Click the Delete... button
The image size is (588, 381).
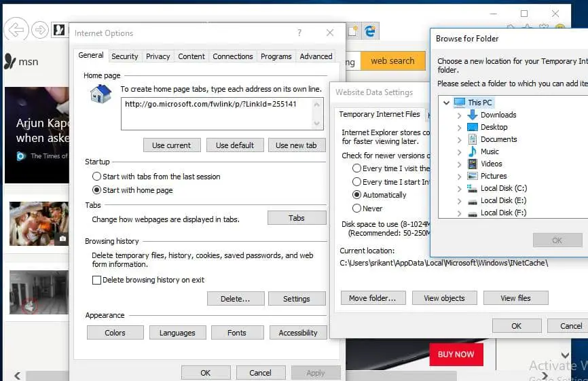tap(235, 299)
